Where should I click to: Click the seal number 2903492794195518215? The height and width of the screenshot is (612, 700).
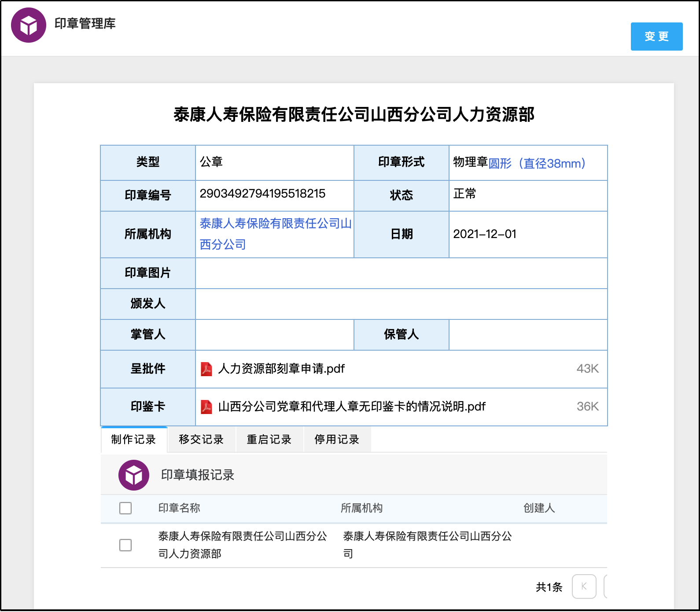click(262, 194)
